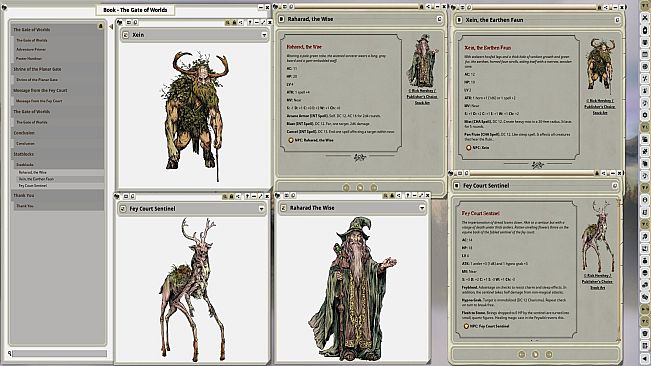Click link icon right of Fey Court Sentinel statblock title
The height and width of the screenshot is (366, 651).
(x=615, y=185)
